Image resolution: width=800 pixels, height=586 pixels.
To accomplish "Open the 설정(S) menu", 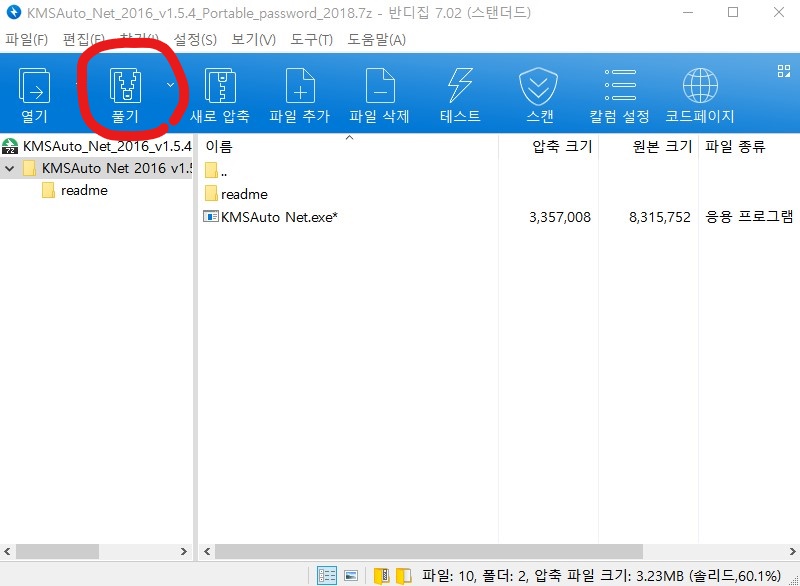I will click(195, 40).
